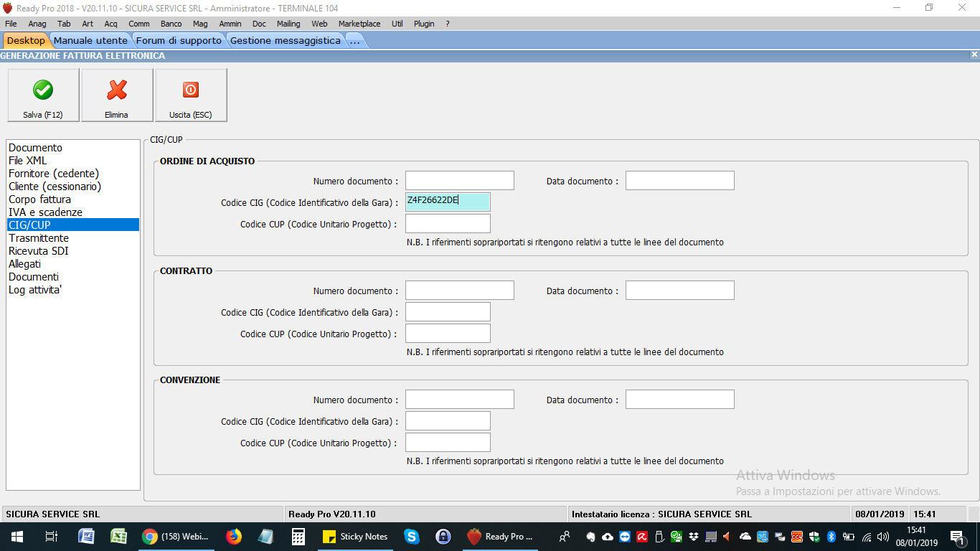Launch Microsoft Word from the taskbar

click(x=86, y=537)
